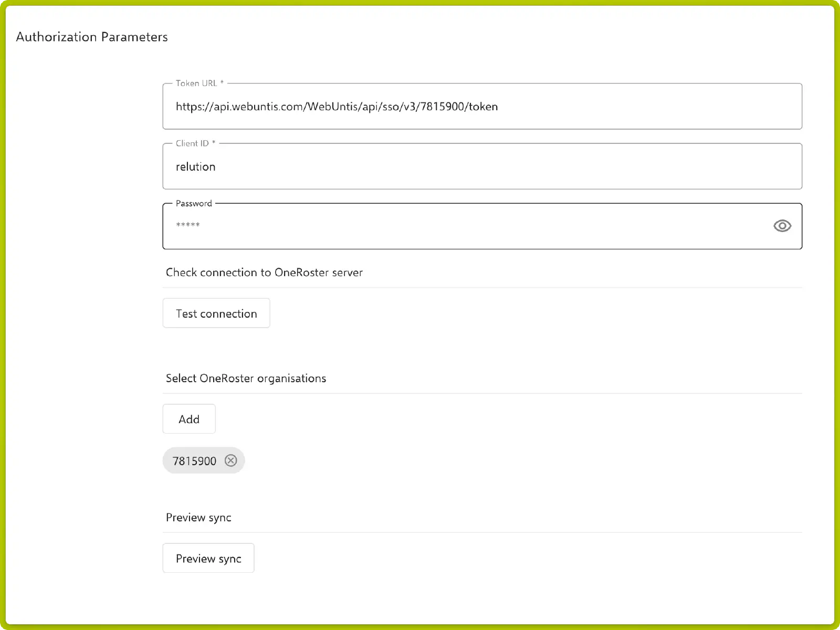Click the 'Check connection to OneRoster server' label
The image size is (840, 630).
tap(264, 272)
